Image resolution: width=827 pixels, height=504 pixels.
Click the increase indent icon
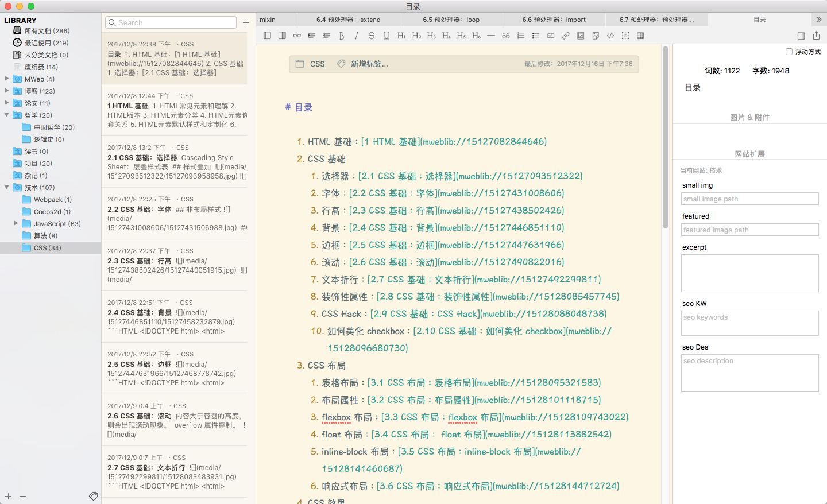[x=312, y=36]
